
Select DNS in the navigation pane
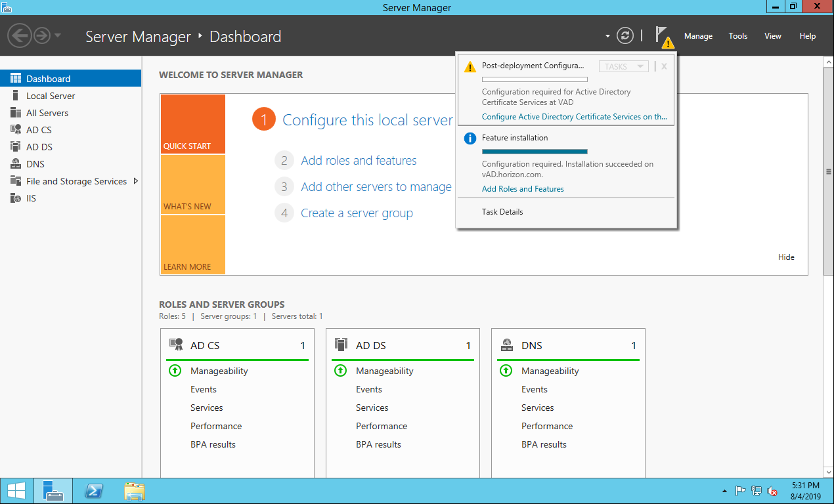pyautogui.click(x=35, y=164)
